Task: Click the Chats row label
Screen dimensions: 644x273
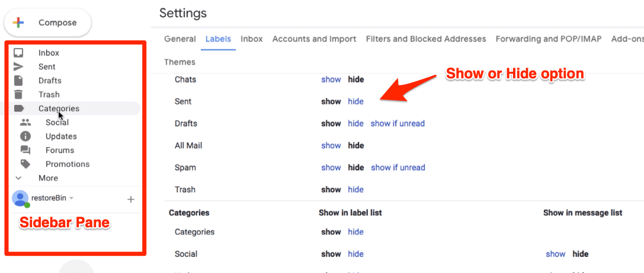Action: pyautogui.click(x=185, y=80)
